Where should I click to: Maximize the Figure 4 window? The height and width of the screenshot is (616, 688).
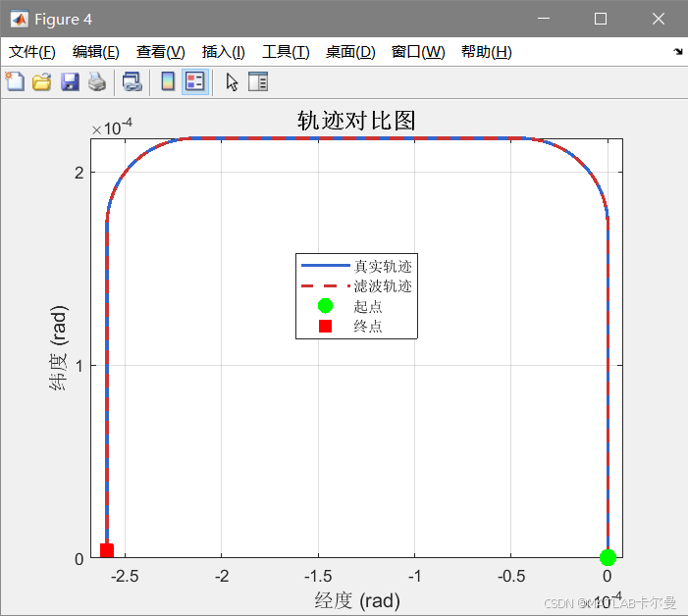coord(601,19)
